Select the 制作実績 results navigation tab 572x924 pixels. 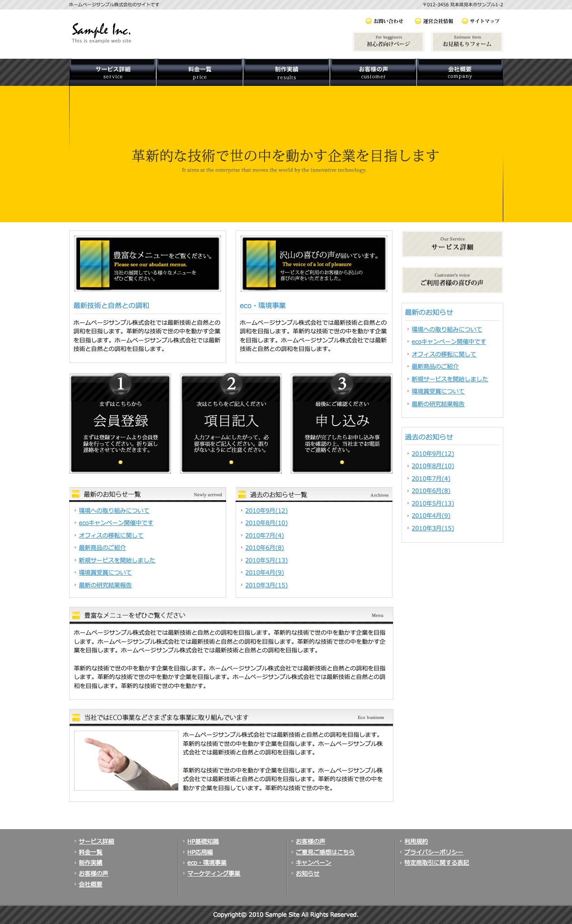(x=287, y=72)
